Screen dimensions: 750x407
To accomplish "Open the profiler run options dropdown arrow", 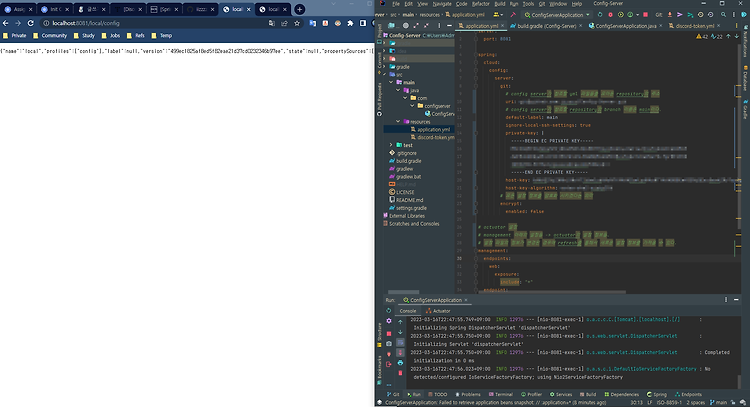I will [x=638, y=15].
